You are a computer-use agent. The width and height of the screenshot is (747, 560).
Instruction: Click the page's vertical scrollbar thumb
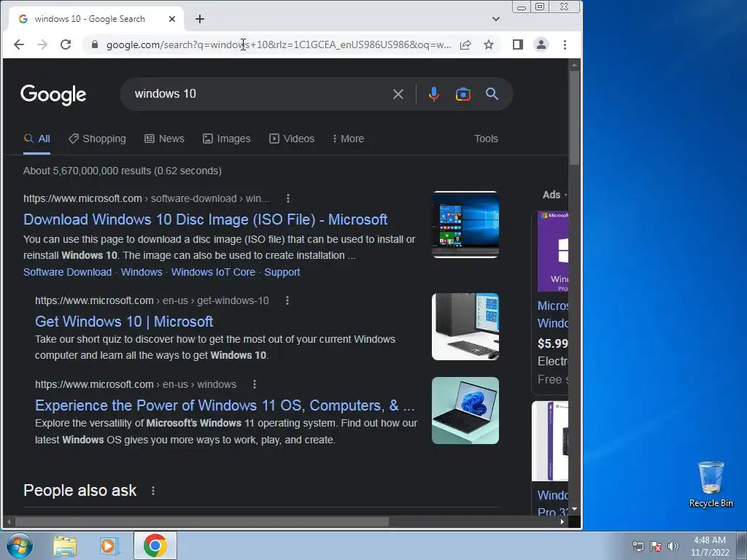click(574, 117)
